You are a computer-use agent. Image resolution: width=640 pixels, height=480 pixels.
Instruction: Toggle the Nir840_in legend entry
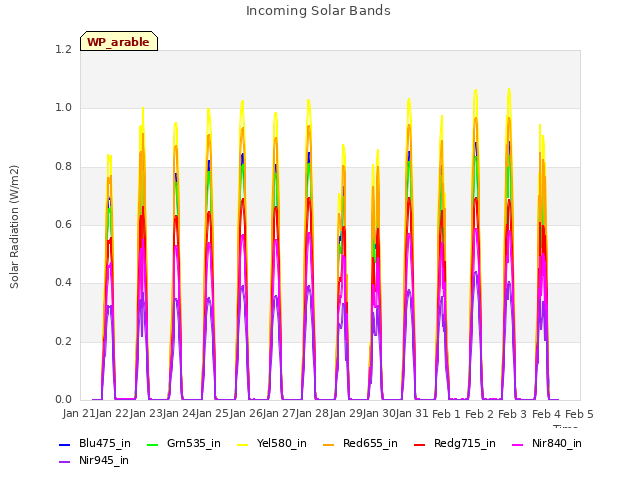547,443
